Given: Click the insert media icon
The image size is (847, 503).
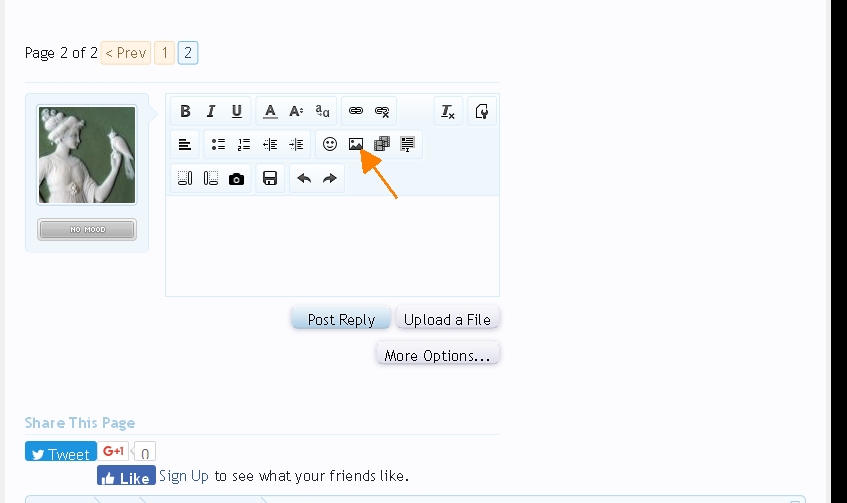Looking at the screenshot, I should pyautogui.click(x=382, y=145).
